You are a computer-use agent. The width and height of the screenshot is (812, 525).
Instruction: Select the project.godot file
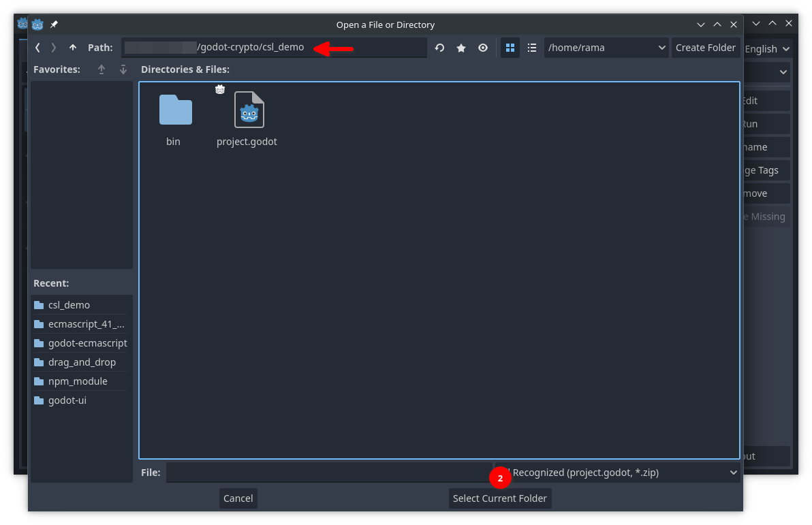pos(247,120)
